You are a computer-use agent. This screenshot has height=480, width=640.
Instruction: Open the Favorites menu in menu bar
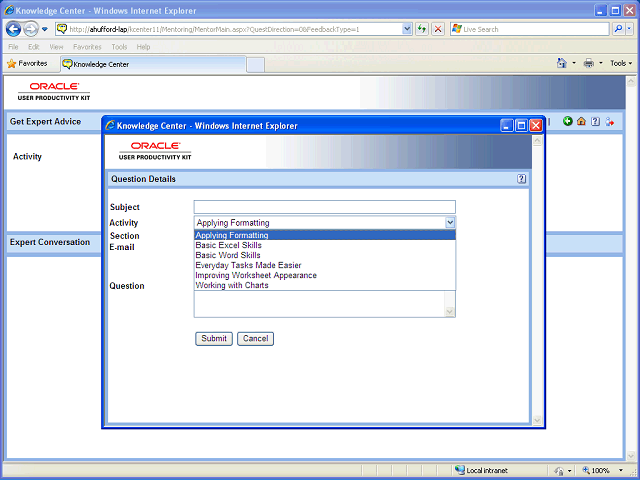pyautogui.click(x=87, y=47)
